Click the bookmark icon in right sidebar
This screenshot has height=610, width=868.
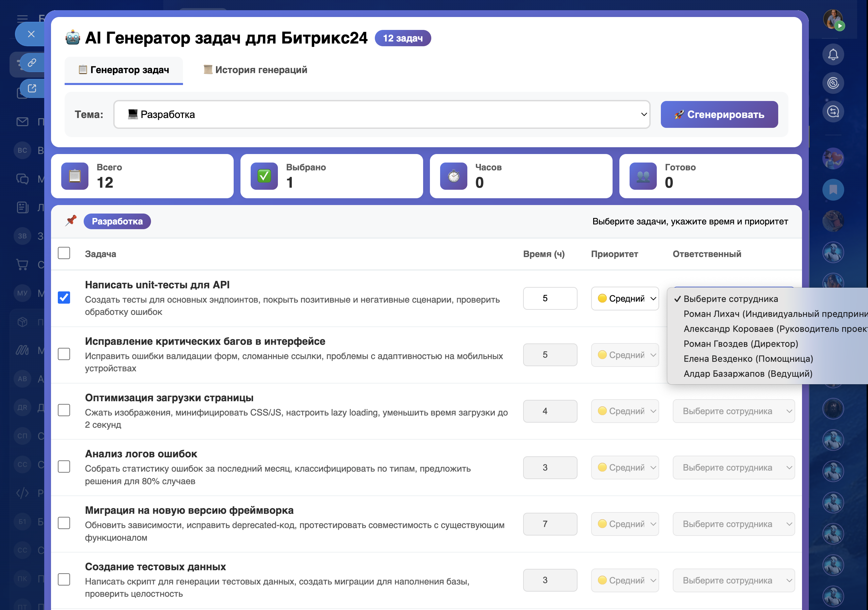click(833, 189)
